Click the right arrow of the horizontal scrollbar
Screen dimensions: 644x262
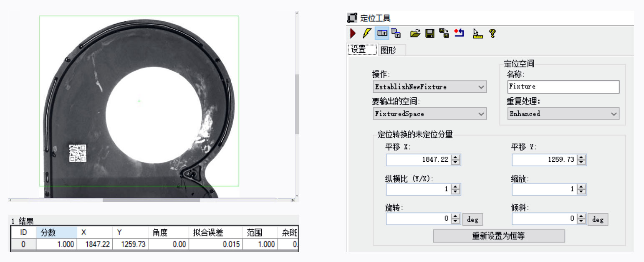coord(292,200)
